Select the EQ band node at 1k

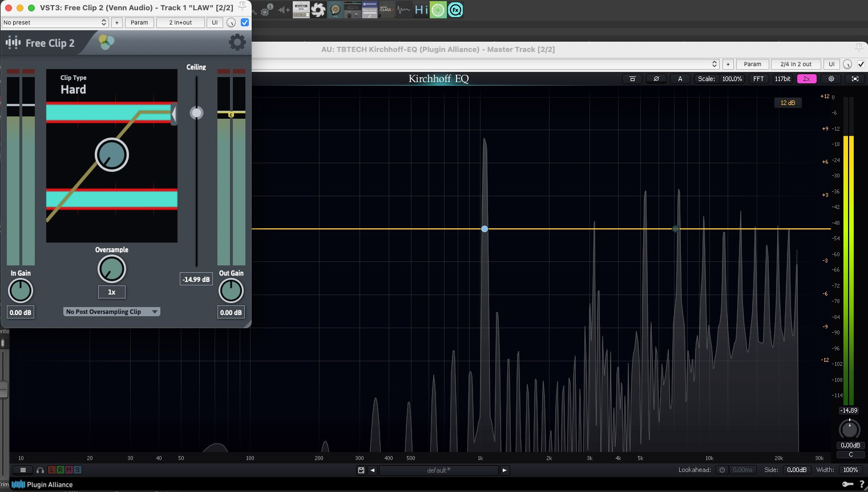(485, 229)
